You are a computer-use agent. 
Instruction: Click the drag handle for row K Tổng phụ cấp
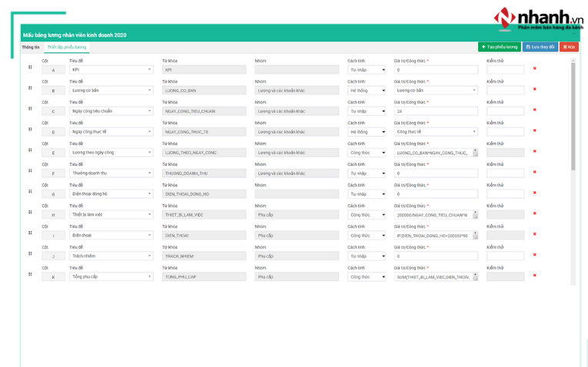point(31,274)
